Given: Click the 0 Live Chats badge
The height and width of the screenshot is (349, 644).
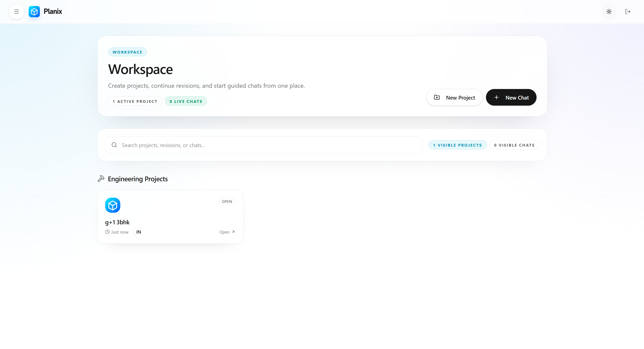Looking at the screenshot, I should click(186, 101).
